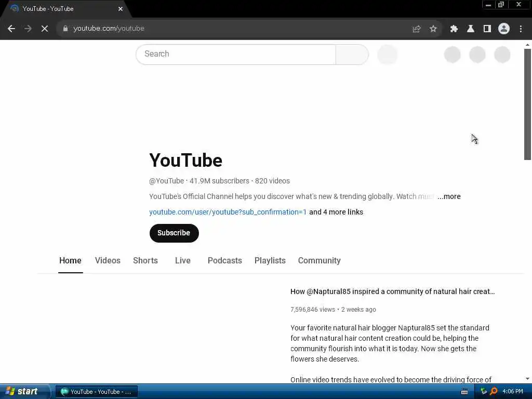This screenshot has width=532, height=399.
Task: Click the network tray icon
Action: tap(484, 392)
